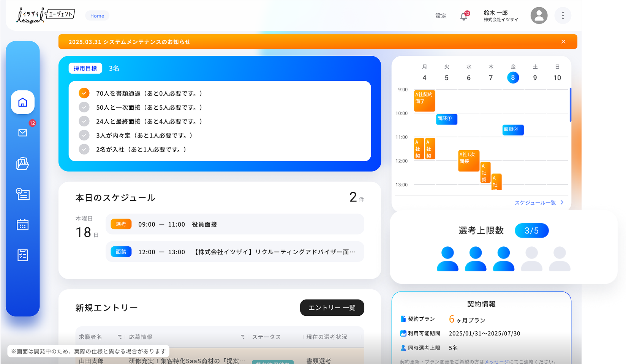Viewport: 626px width, 364px height.
Task: Open the A社契約満了 calendar event
Action: 424,101
